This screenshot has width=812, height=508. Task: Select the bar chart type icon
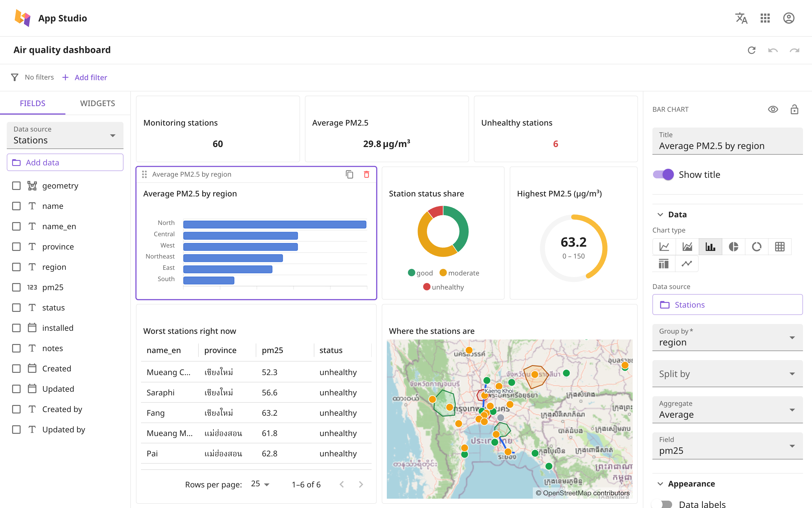coord(710,247)
